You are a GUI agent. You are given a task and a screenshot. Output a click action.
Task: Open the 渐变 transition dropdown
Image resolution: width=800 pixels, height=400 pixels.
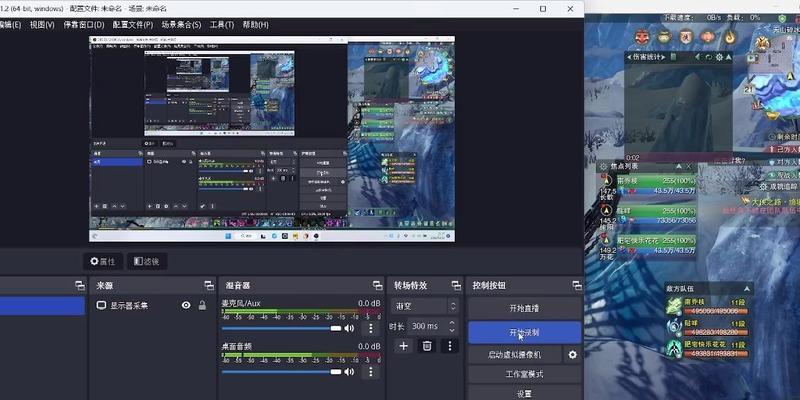coord(424,307)
